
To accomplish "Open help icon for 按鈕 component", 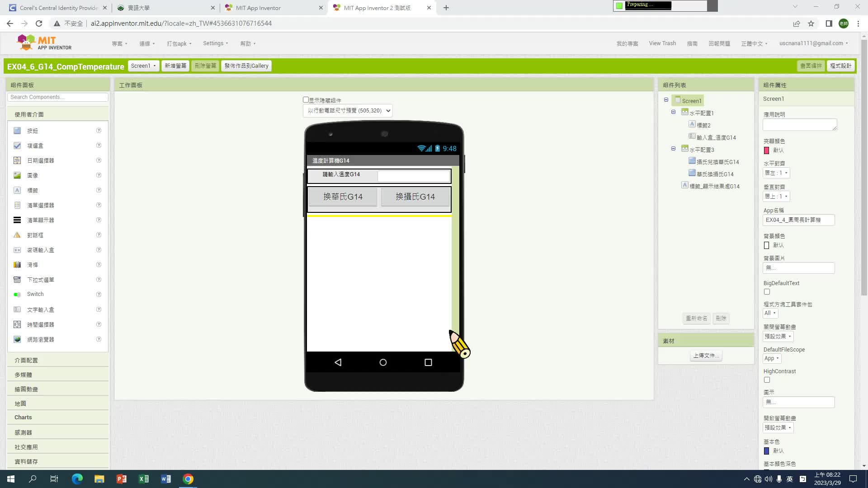I will pos(99,131).
